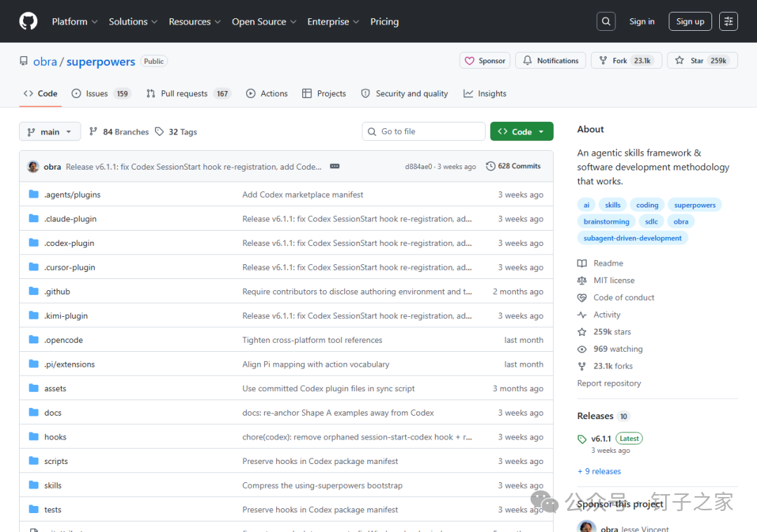
Task: Open the .claude-plugin folder
Action: click(71, 219)
